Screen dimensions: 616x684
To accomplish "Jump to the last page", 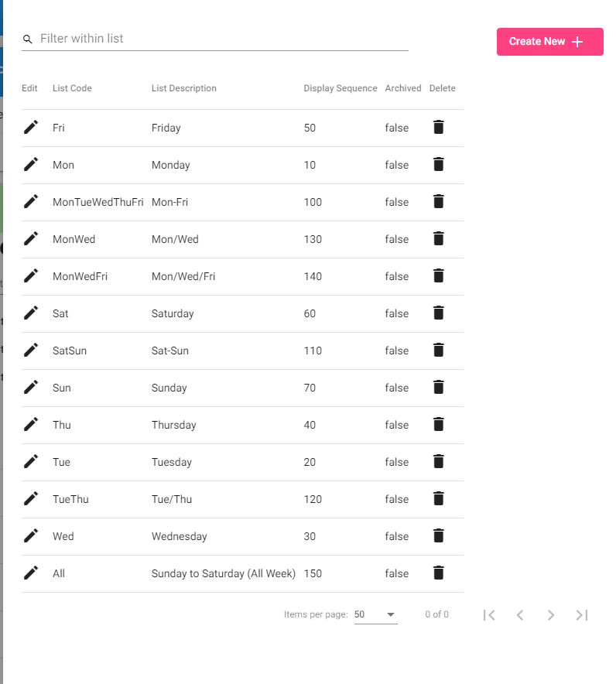I will point(582,615).
